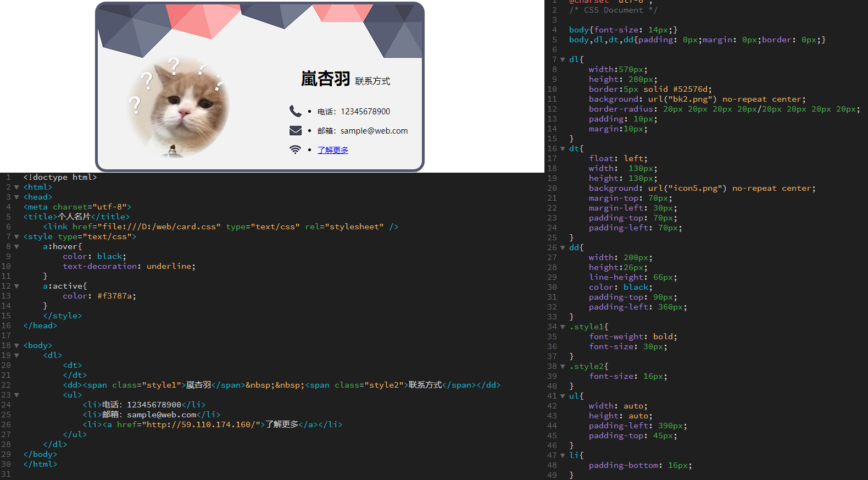868x480 pixels.
Task: Fold the dl{ rule in CSS editor
Action: (563, 60)
